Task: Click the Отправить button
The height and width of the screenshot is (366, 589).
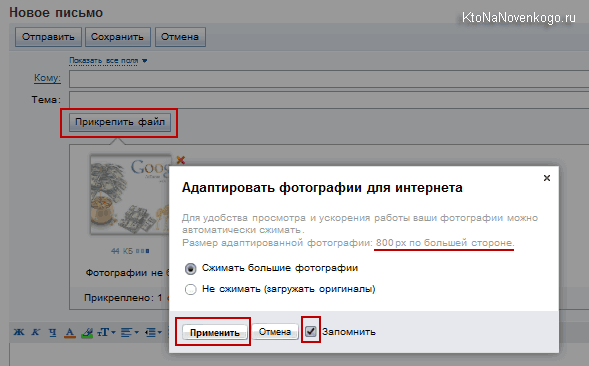Action: [48, 37]
